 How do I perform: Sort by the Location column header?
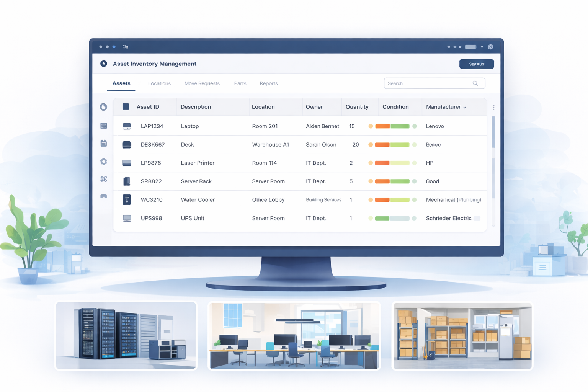(263, 107)
